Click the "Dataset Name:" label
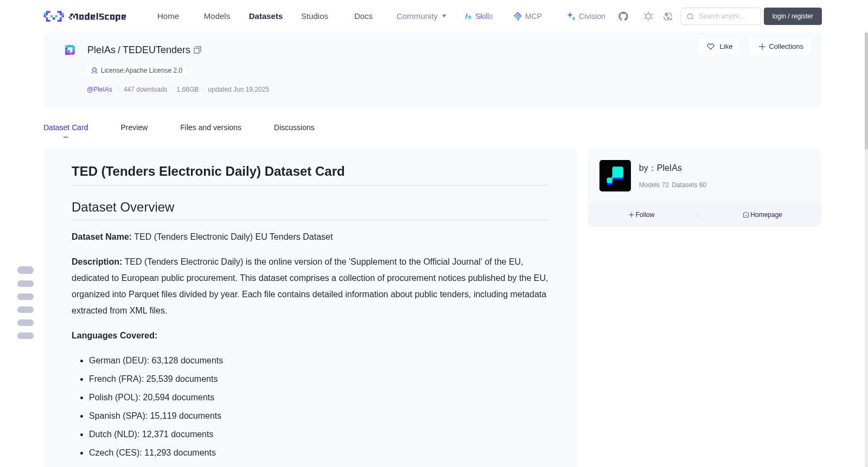This screenshot has width=868, height=467. coord(101,237)
